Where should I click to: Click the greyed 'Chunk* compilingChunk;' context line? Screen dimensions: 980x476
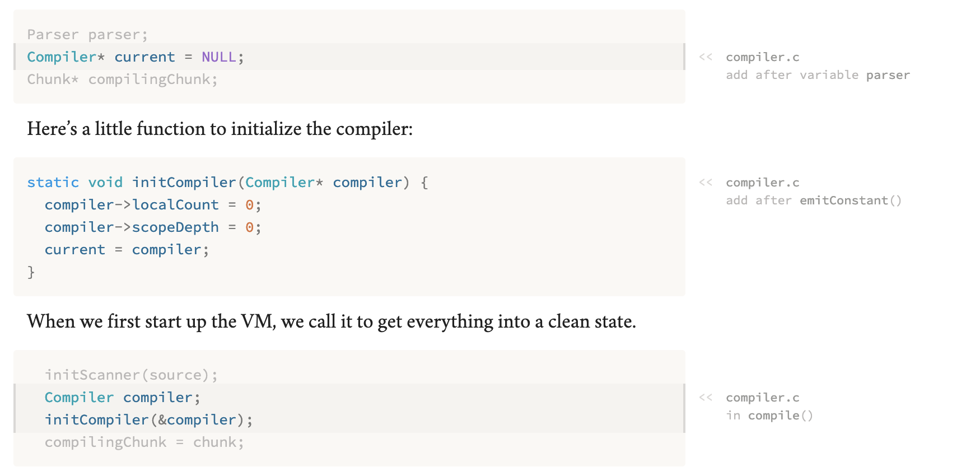click(x=122, y=80)
